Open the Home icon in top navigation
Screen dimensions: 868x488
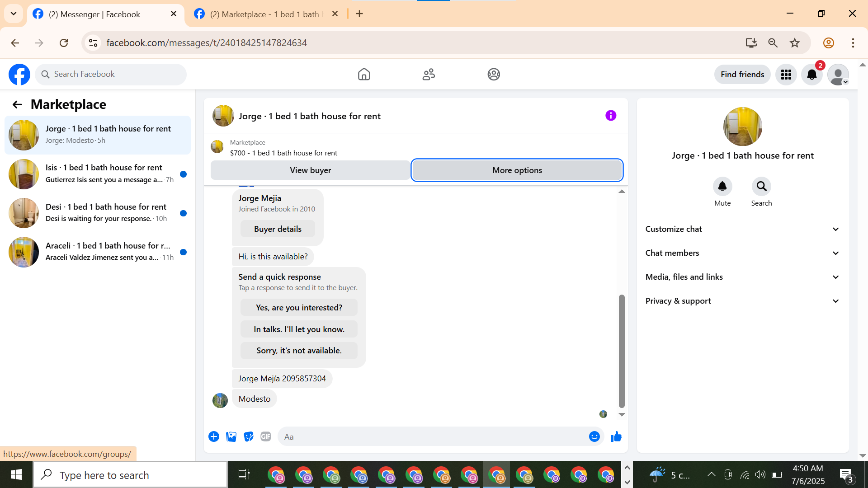click(x=364, y=74)
